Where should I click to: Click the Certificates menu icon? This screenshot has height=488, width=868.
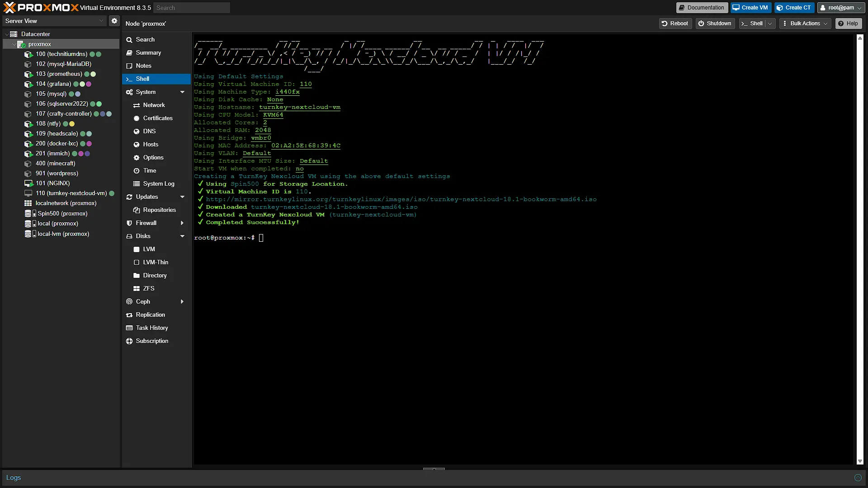pyautogui.click(x=137, y=118)
